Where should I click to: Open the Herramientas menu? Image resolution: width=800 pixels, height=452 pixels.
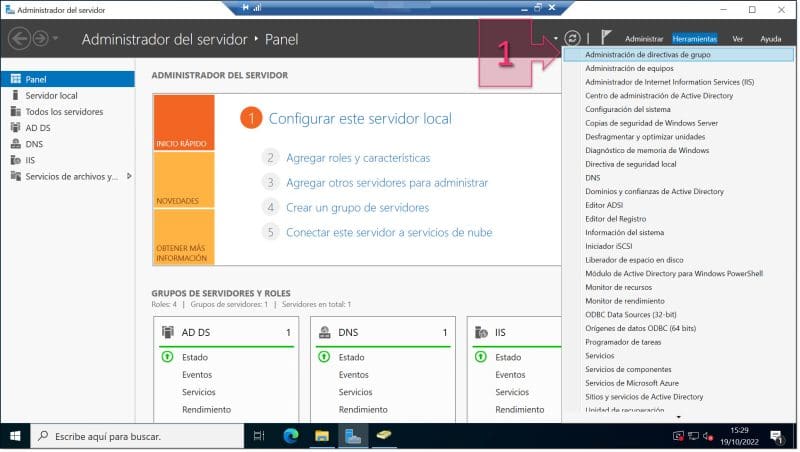coord(694,39)
